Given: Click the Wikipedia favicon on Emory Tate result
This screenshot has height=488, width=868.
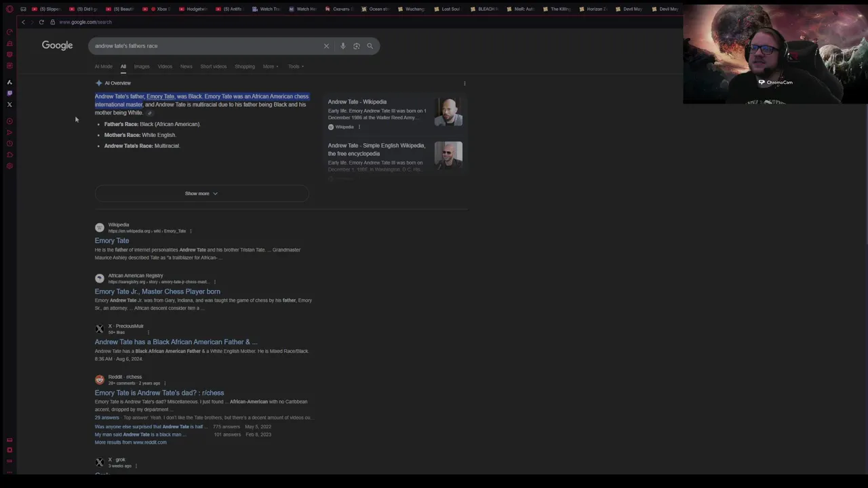Looking at the screenshot, I should click(100, 228).
